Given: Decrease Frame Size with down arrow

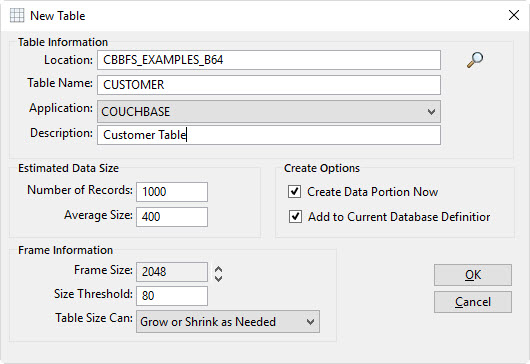Looking at the screenshot, I should (219, 278).
